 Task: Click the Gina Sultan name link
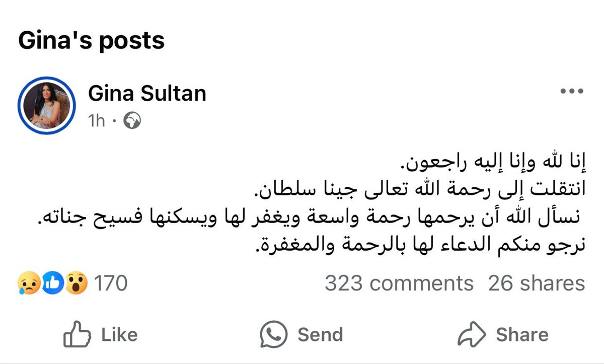click(147, 93)
